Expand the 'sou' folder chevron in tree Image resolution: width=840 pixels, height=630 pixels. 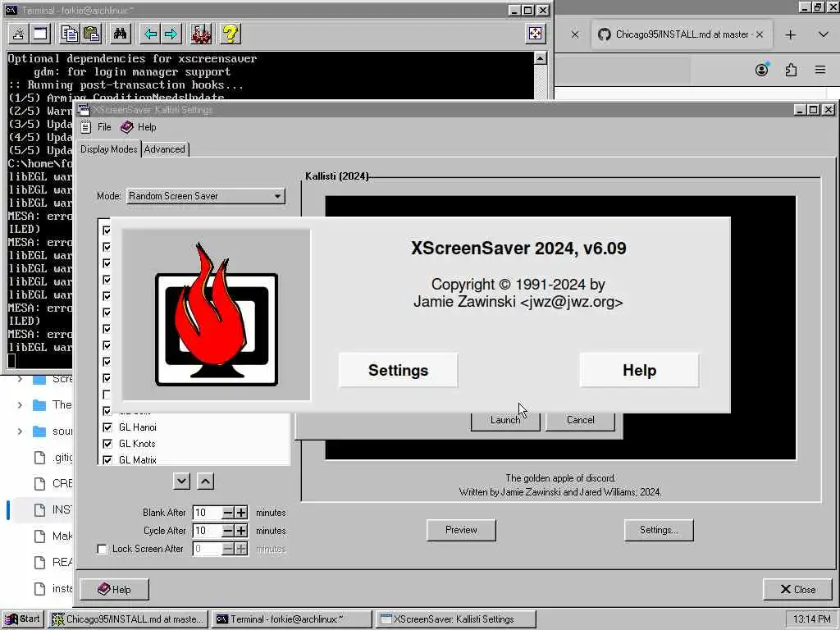click(x=20, y=431)
